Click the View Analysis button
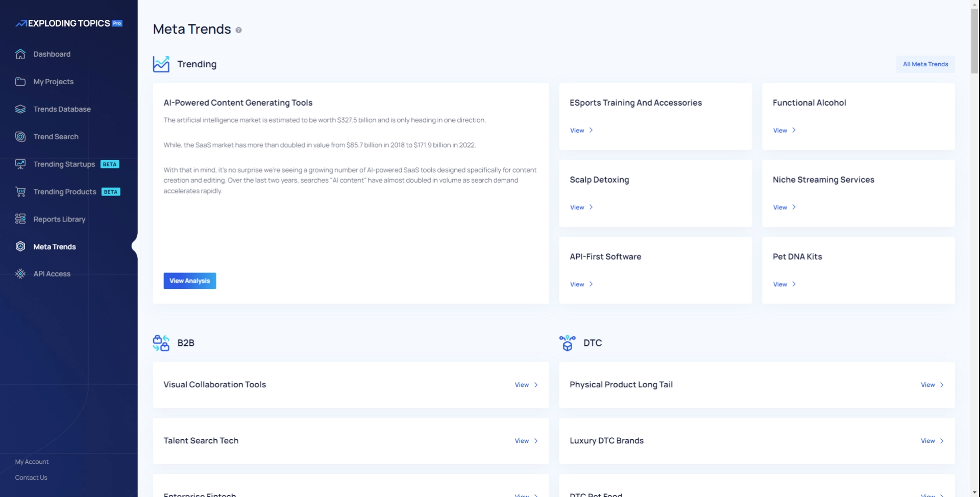Viewport: 980px width, 497px height. (190, 281)
